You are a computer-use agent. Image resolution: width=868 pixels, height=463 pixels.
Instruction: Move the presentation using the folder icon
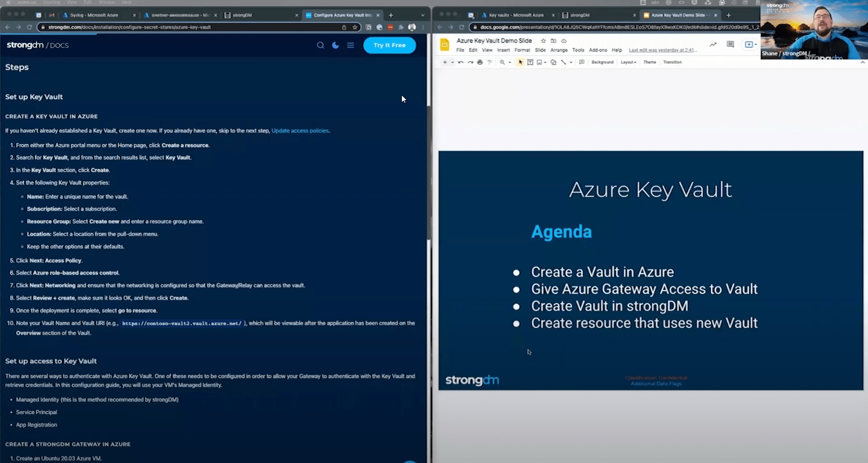click(553, 41)
